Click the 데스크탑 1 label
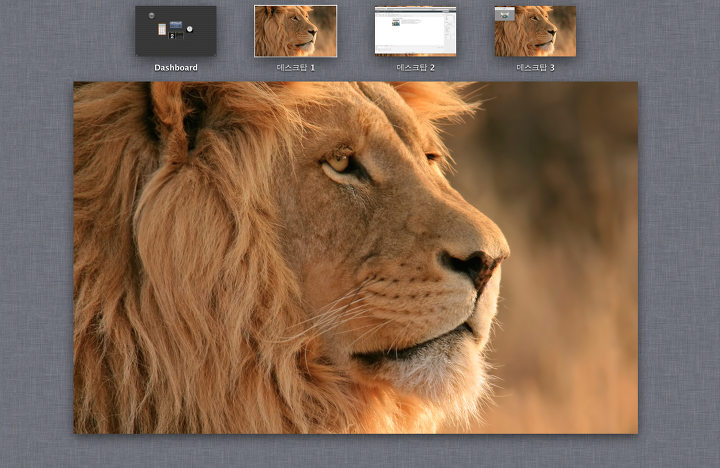720x468 pixels. click(296, 68)
